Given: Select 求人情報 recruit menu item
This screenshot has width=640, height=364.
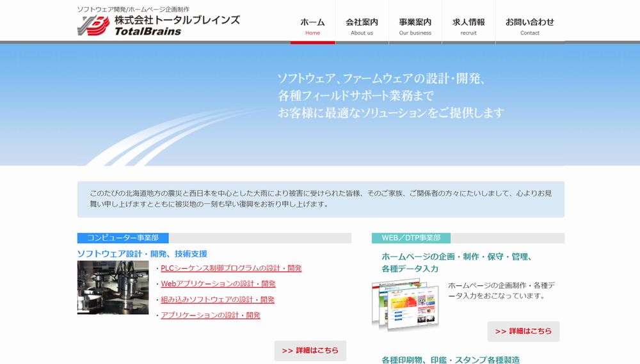Looking at the screenshot, I should (x=468, y=26).
